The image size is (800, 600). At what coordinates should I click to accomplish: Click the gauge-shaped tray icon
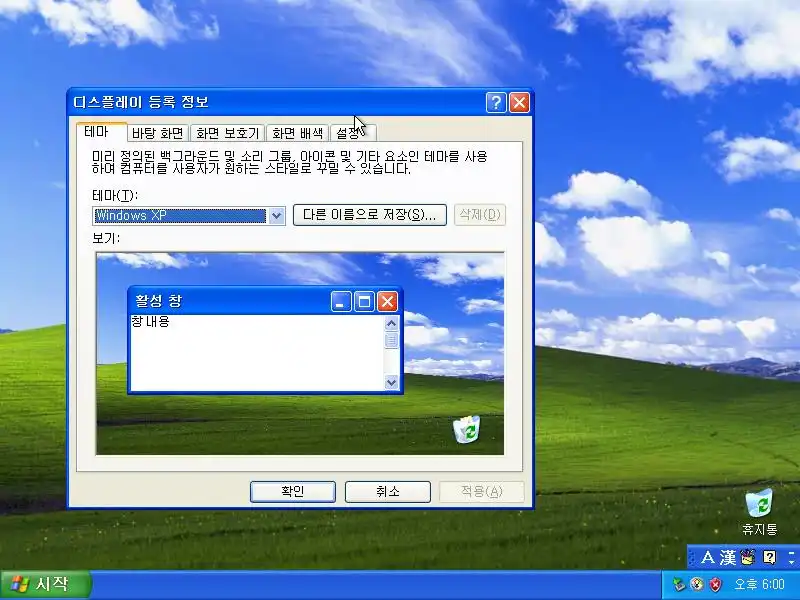click(x=697, y=584)
